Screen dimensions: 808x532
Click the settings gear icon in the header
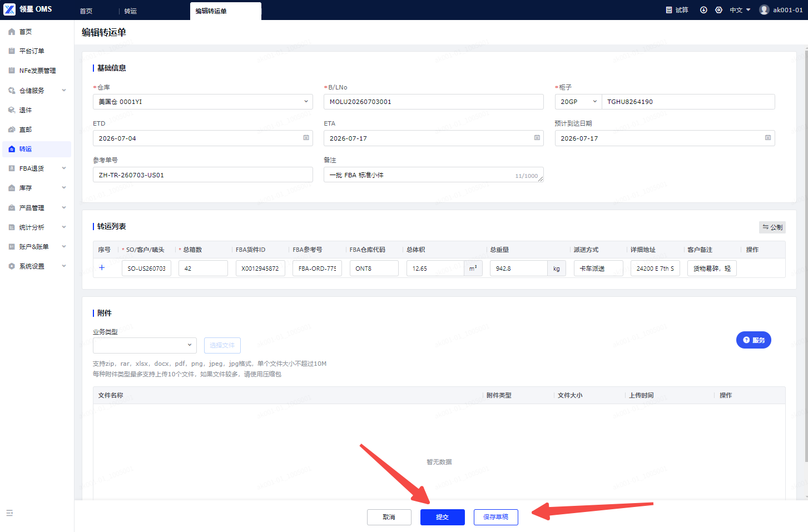click(718, 10)
